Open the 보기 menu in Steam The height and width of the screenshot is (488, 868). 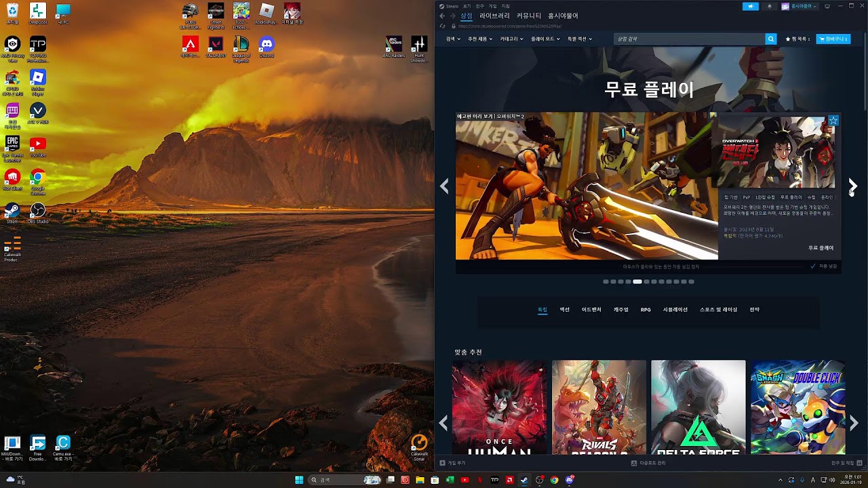pyautogui.click(x=467, y=6)
